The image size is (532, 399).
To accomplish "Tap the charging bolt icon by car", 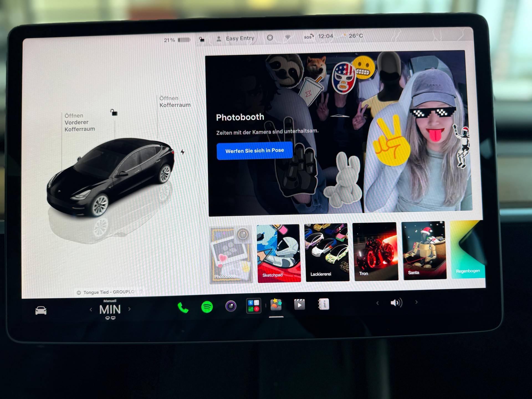I will point(183,152).
